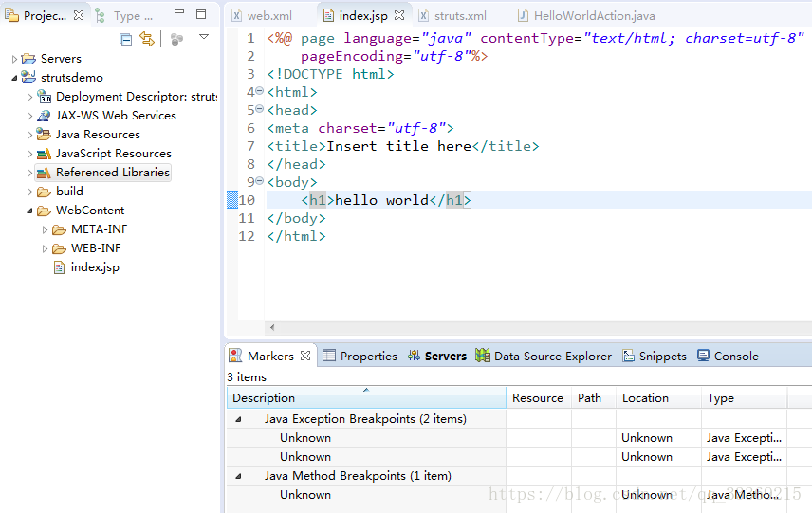Image resolution: width=812 pixels, height=513 pixels.
Task: Collapse Java Exception Breakpoints group
Action: point(239,419)
